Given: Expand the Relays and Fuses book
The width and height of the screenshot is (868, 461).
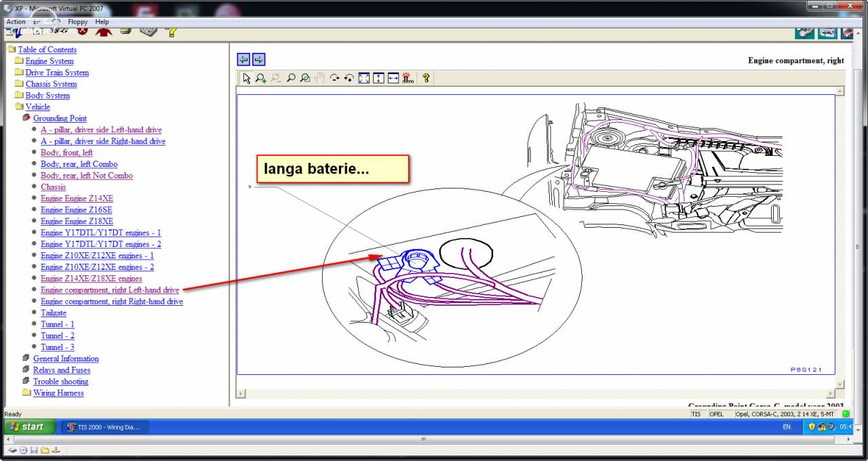Looking at the screenshot, I should pos(26,370).
